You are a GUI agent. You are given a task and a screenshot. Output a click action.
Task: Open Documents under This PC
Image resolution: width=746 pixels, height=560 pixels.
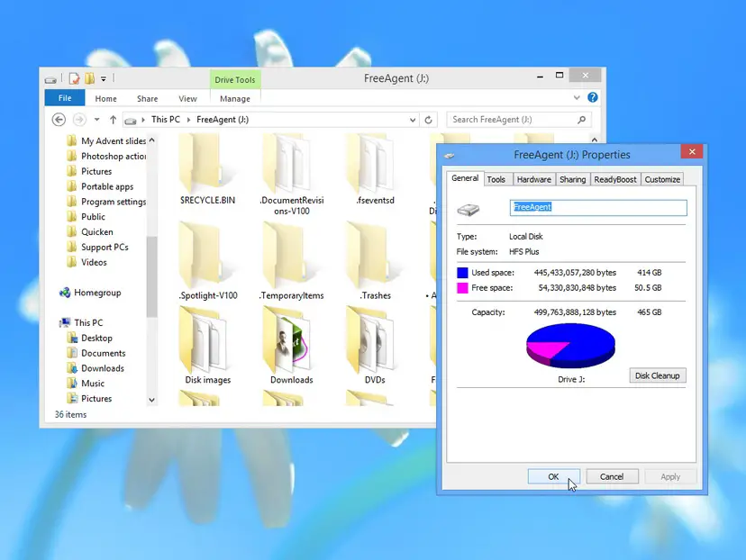pos(96,353)
